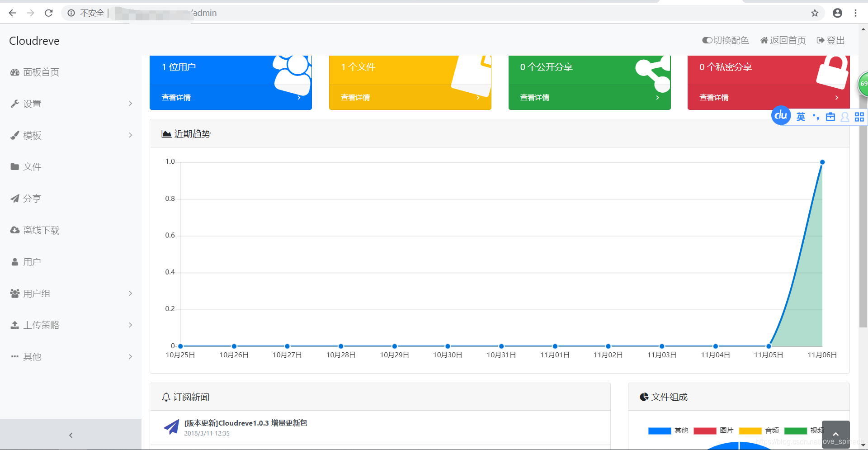Log out with the 登出 link
The width and height of the screenshot is (868, 450).
click(x=831, y=40)
